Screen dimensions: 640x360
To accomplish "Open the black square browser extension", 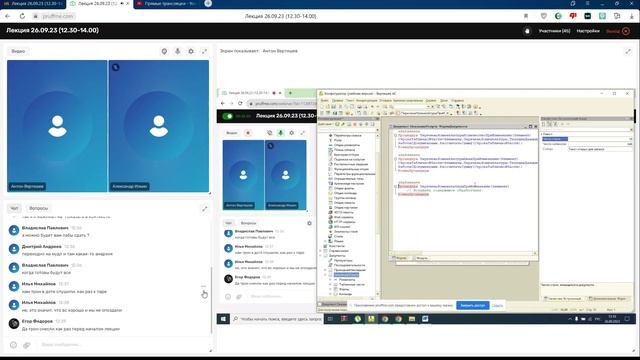I will [x=588, y=16].
